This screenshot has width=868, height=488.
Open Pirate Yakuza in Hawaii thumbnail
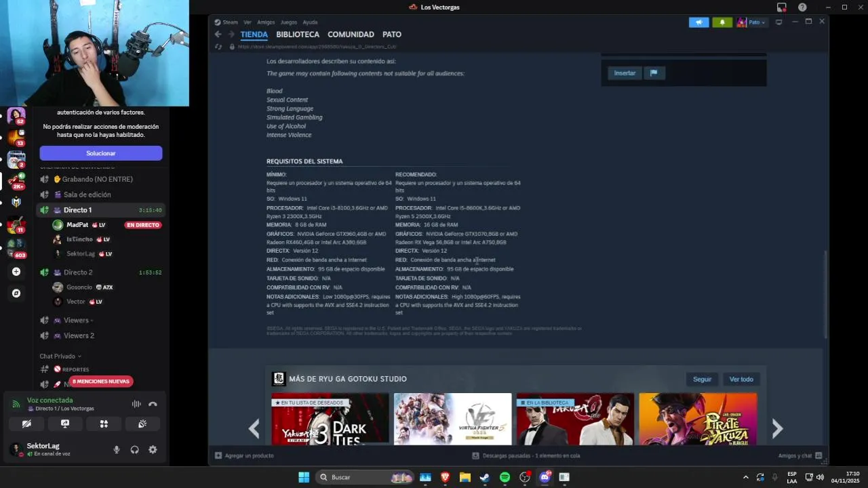(x=698, y=419)
